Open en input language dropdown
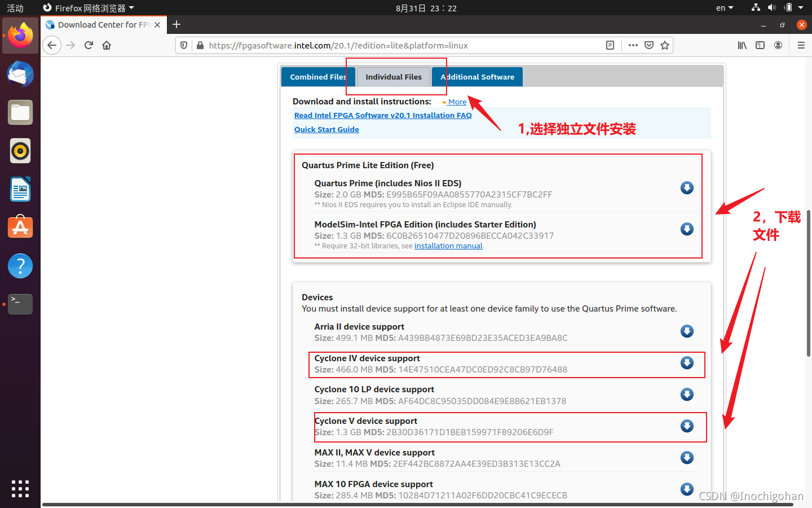Screen dimensions: 812x508 click(x=725, y=8)
